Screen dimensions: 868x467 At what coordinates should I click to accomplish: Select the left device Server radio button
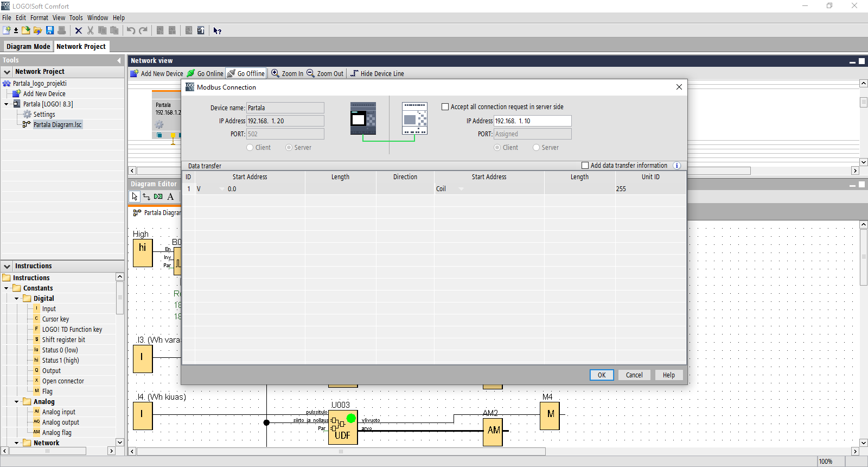pyautogui.click(x=289, y=148)
